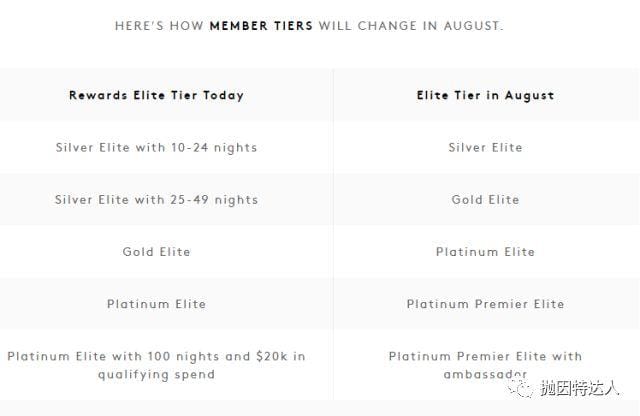Click the 抛因特达人 watermark text
This screenshot has height=416, width=640.
(x=581, y=389)
